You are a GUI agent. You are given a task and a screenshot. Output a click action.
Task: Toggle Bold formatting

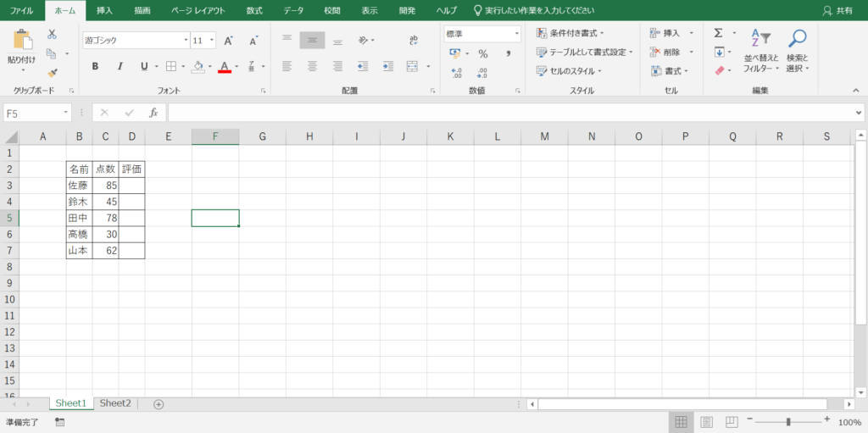coord(95,66)
